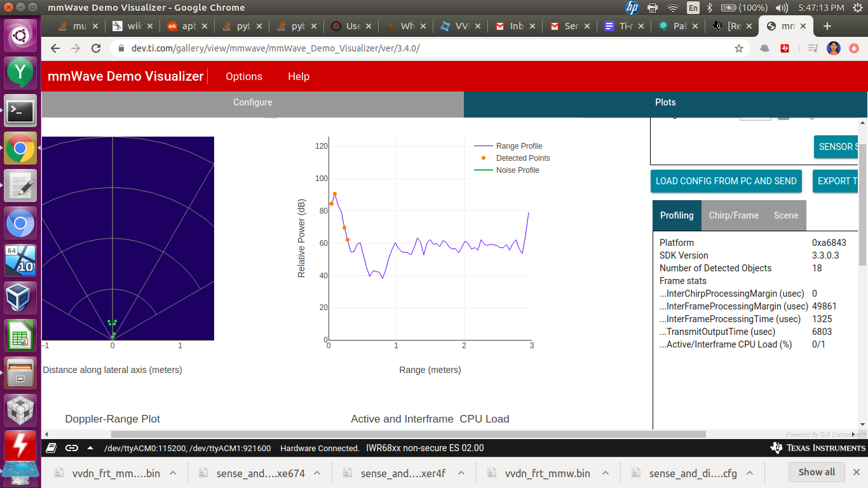Expand options for sense_and_di….cfg download
The image size is (868, 488).
click(750, 473)
